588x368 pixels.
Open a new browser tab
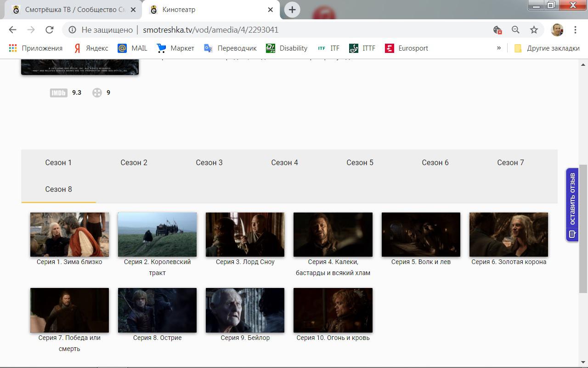point(292,10)
